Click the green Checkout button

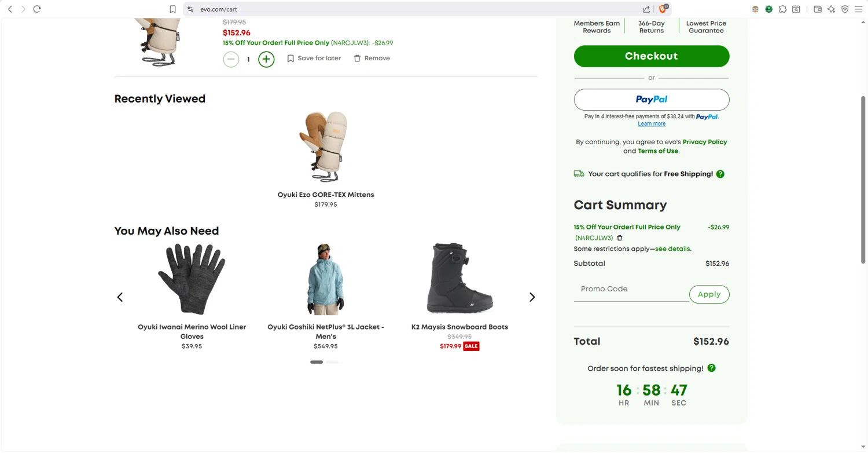point(651,56)
